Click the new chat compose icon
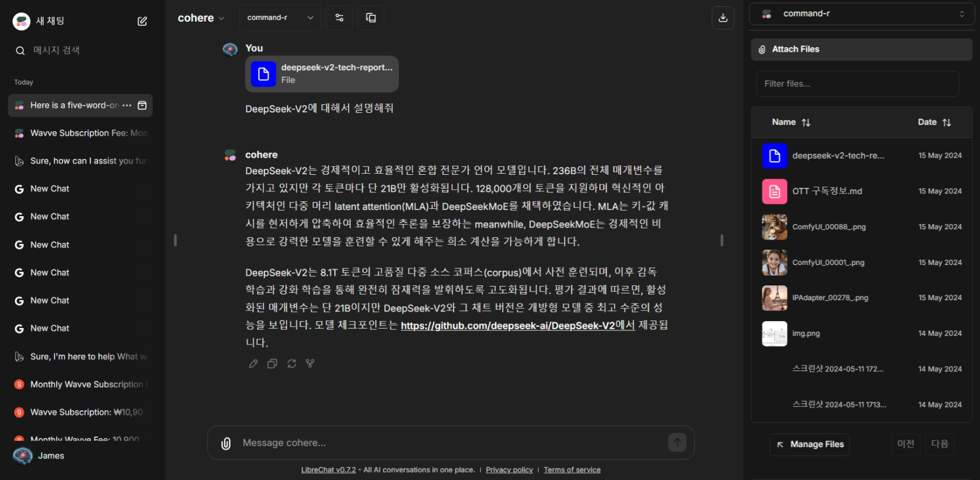This screenshot has width=980, height=480. point(142,21)
